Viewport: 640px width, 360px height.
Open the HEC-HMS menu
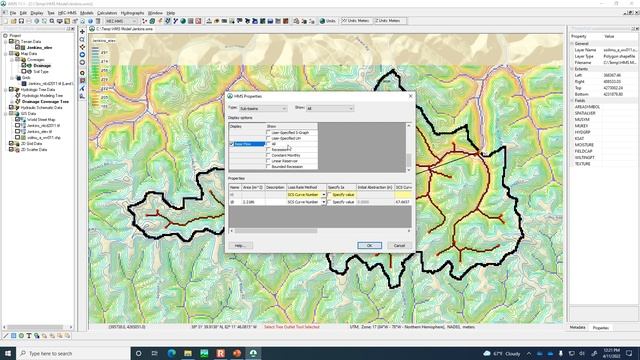(x=67, y=13)
